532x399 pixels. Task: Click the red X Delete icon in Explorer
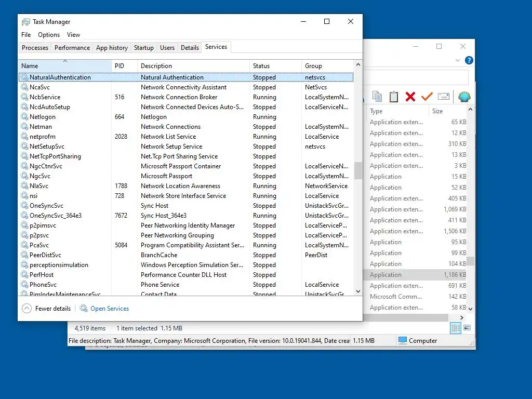click(x=410, y=97)
